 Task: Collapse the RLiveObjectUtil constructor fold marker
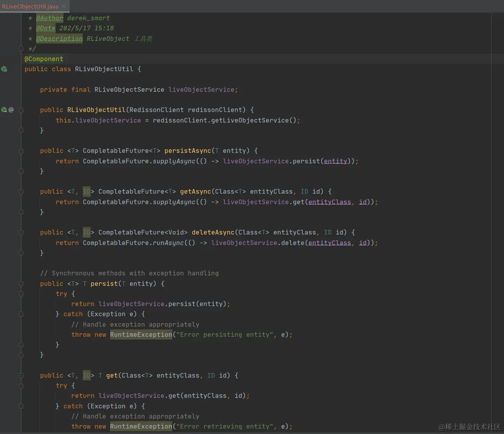21,110
